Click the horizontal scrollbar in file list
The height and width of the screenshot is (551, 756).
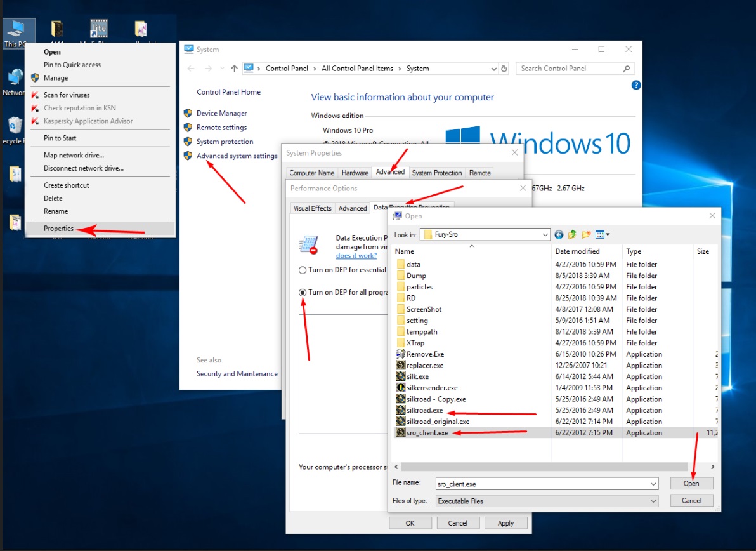[x=544, y=467]
